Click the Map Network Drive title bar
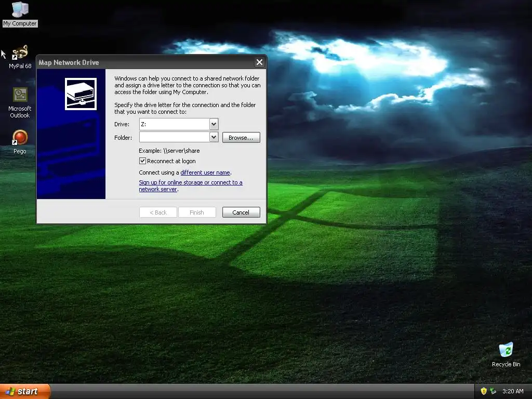Screen dimensions: 532x399 [x=146, y=62]
